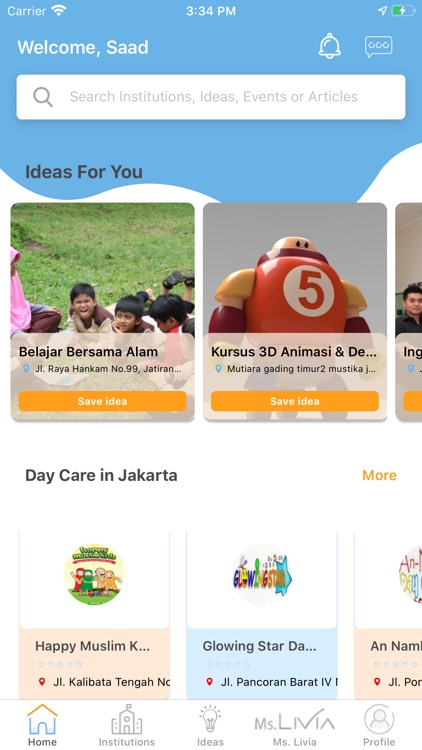422x750 pixels.
Task: Open Glowing Star daycare logo
Action: tap(262, 574)
